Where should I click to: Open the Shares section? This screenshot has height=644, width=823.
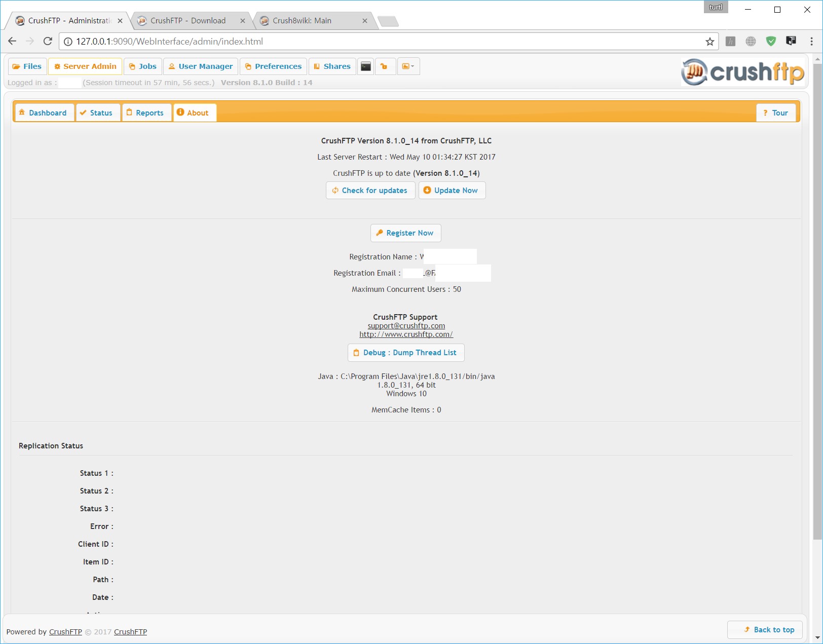coord(332,66)
